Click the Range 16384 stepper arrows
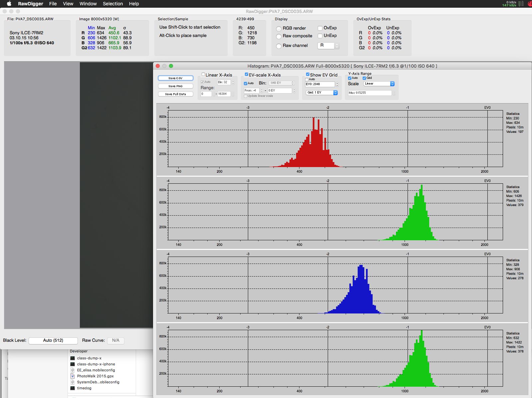 tap(233, 94)
